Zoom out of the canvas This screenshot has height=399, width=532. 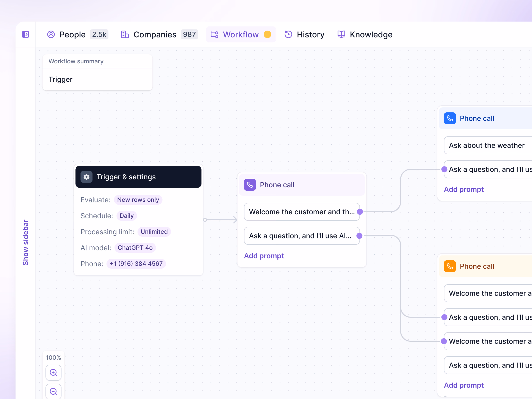coord(53,391)
